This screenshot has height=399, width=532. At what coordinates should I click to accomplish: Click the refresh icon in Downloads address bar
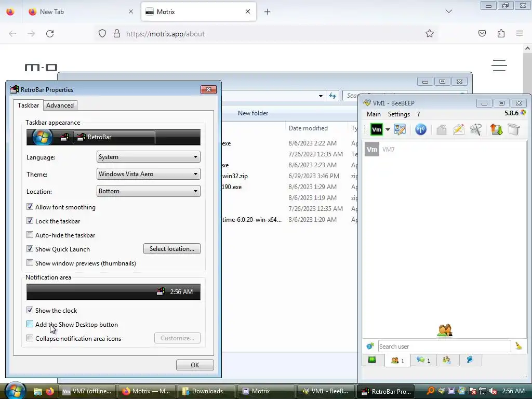point(332,96)
